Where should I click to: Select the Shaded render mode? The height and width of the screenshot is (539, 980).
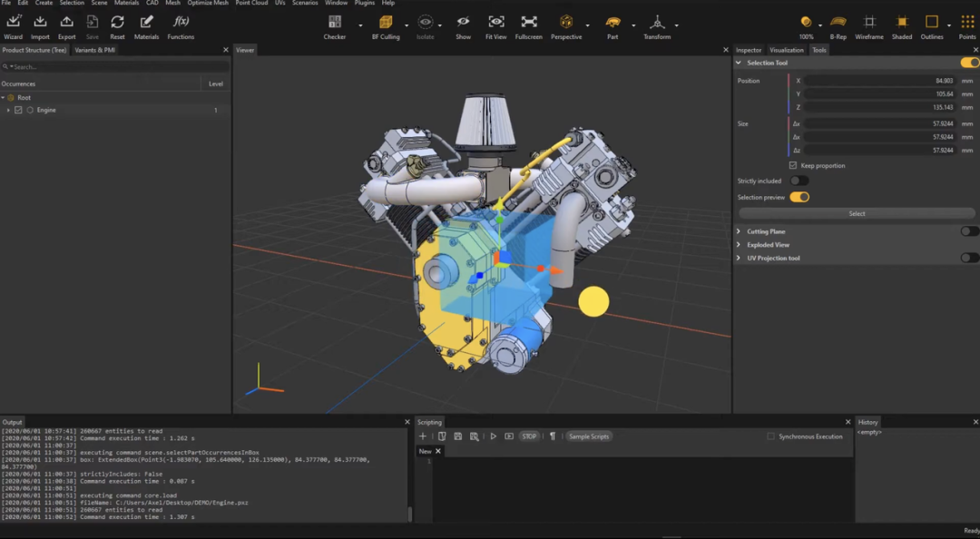tap(902, 23)
